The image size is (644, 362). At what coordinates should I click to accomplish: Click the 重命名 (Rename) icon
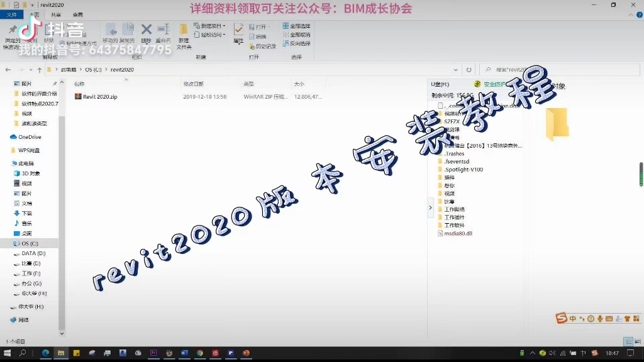(163, 30)
